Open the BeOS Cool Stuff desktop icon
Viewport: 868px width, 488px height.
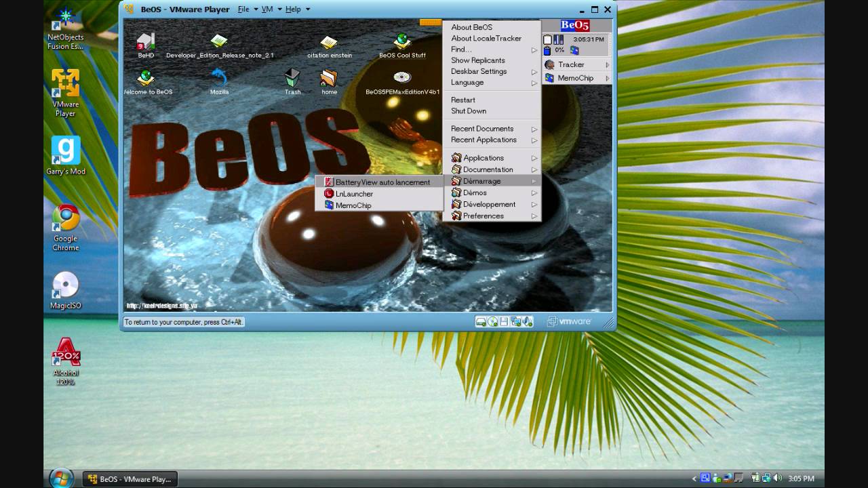tap(402, 41)
